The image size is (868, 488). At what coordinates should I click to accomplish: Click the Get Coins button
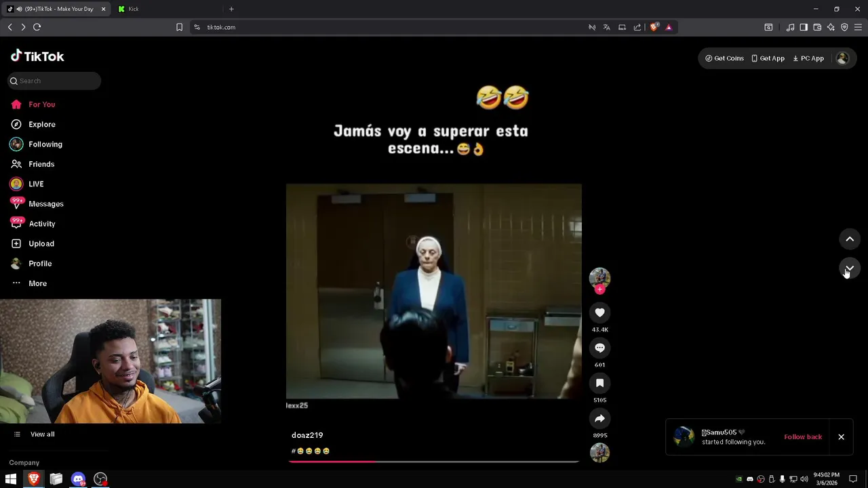[x=724, y=58]
